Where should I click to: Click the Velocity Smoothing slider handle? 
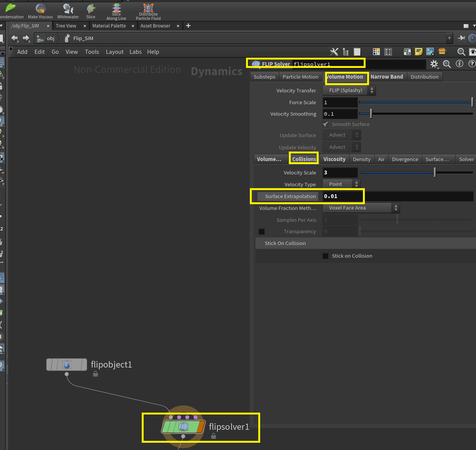coord(371,114)
